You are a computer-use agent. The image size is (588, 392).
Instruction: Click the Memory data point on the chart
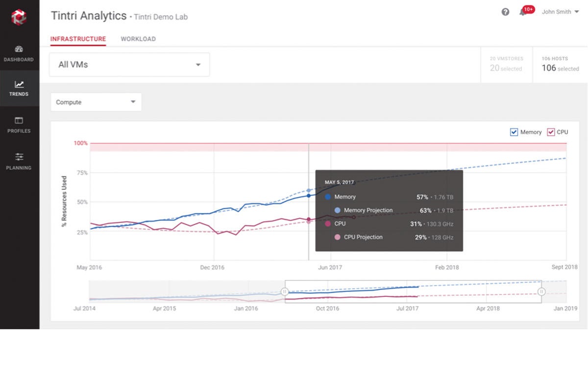[x=309, y=196]
